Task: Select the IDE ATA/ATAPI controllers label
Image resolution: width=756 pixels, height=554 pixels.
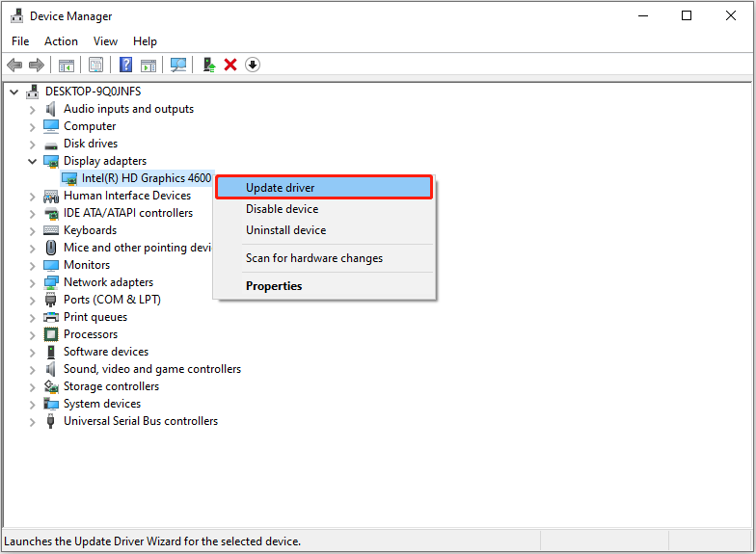Action: [x=128, y=213]
